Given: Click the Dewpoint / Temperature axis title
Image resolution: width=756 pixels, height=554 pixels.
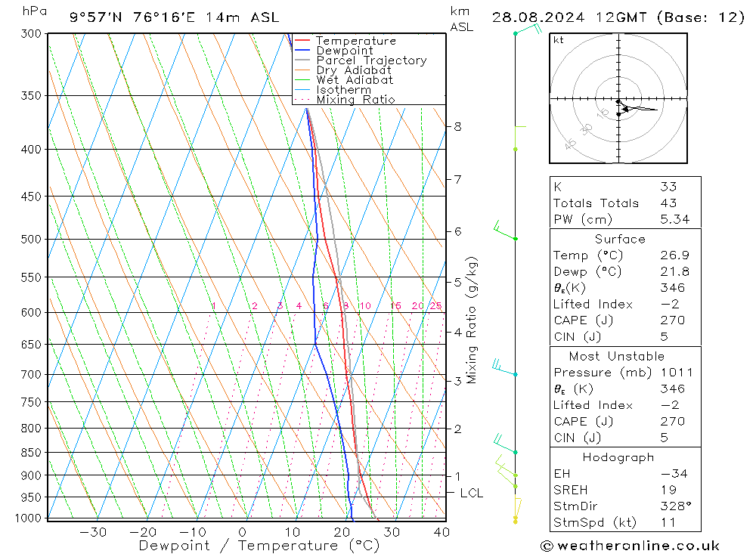Looking at the screenshot, I should pos(259,546).
